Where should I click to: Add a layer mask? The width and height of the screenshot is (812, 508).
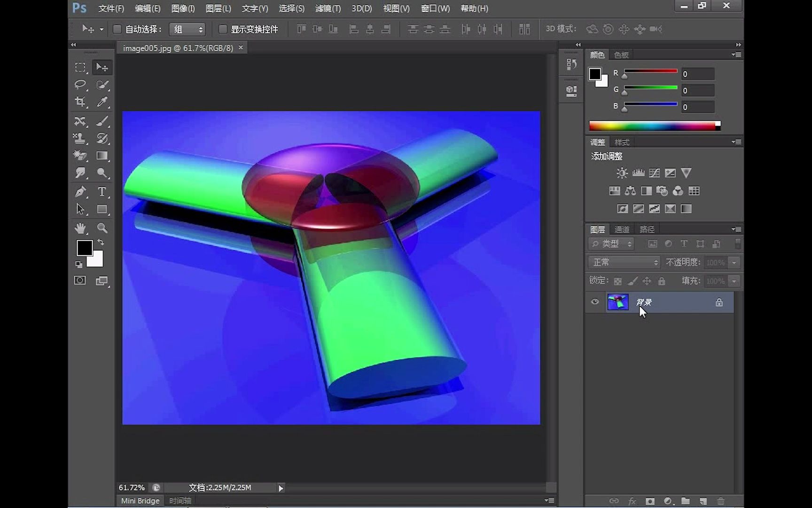650,501
